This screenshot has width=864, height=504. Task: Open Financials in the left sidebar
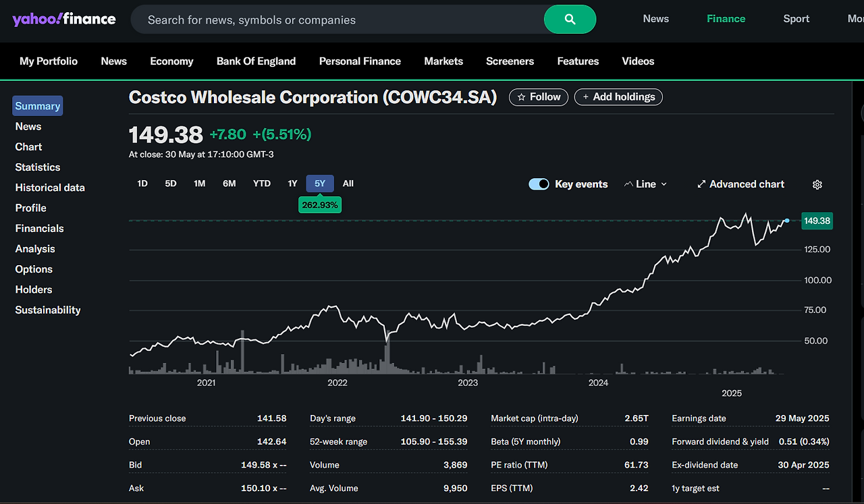coord(40,228)
